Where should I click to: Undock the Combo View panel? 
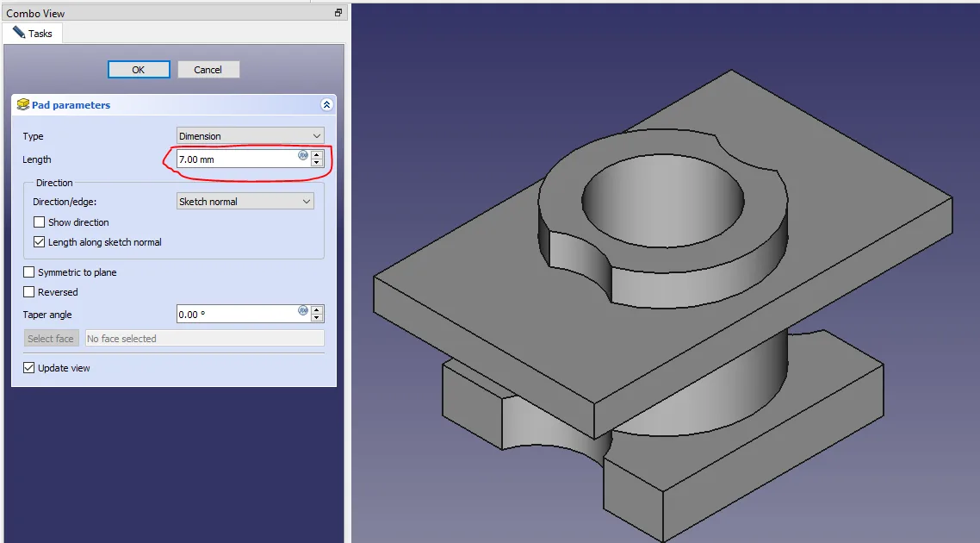(338, 13)
